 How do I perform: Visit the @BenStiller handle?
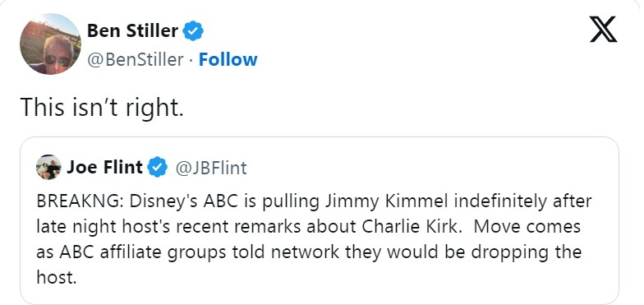(135, 60)
